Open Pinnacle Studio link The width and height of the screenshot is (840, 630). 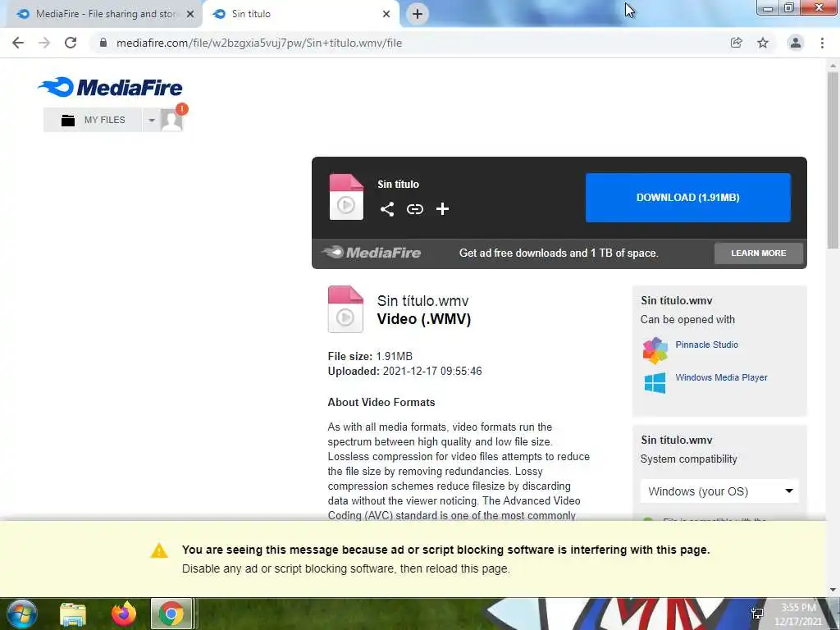(706, 345)
